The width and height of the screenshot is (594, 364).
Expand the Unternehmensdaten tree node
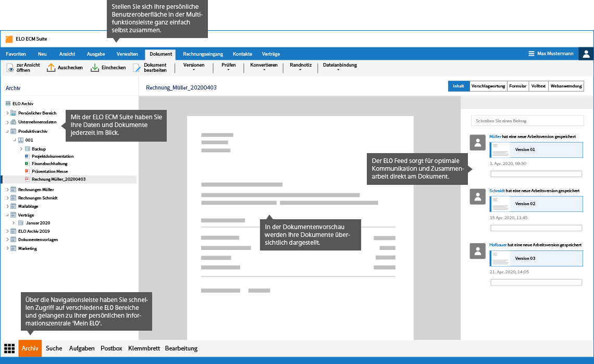point(7,122)
